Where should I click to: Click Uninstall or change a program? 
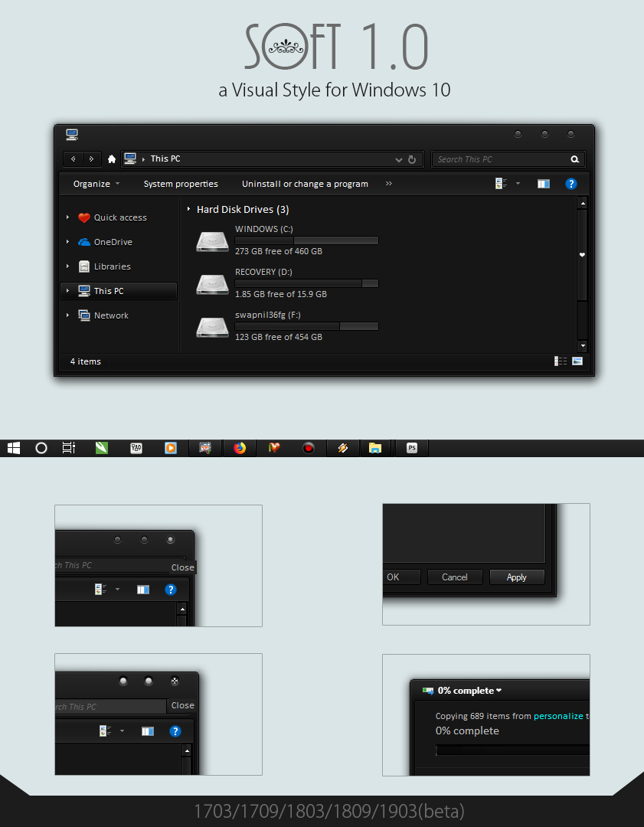(x=305, y=183)
